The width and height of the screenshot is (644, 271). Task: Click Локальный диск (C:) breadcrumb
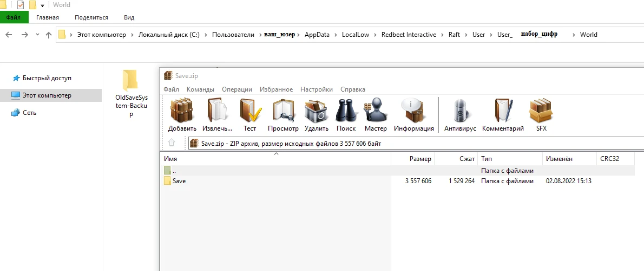pyautogui.click(x=169, y=35)
